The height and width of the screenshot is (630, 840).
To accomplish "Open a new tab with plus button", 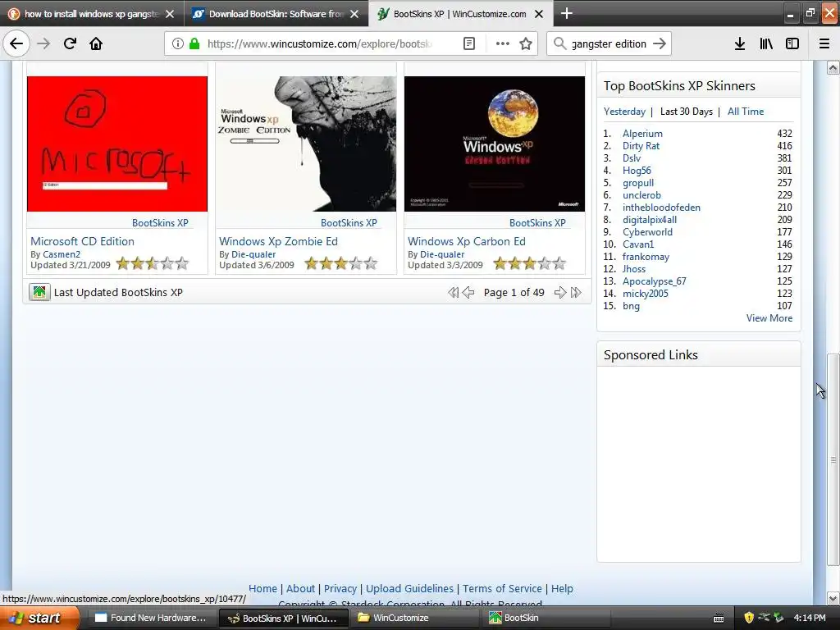I will click(566, 13).
